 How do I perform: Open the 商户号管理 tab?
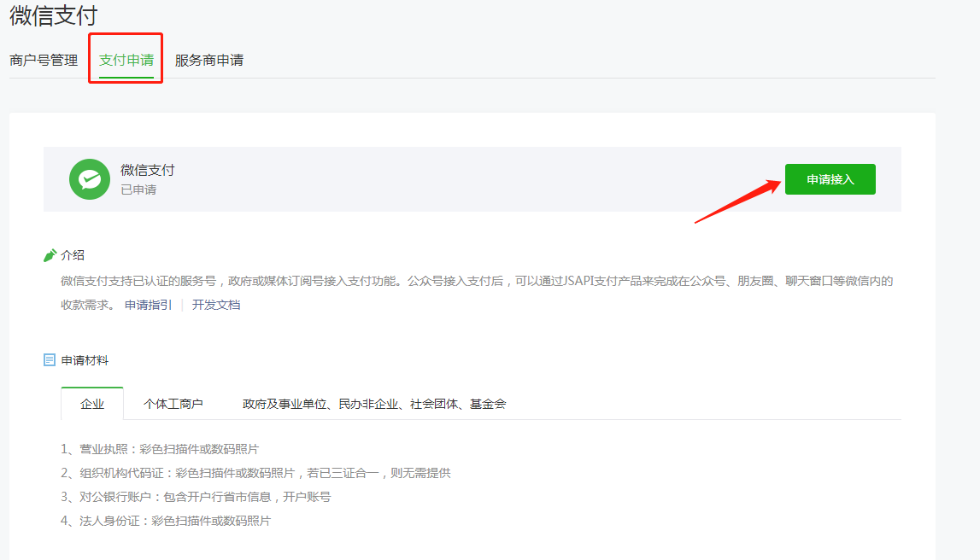tap(44, 61)
